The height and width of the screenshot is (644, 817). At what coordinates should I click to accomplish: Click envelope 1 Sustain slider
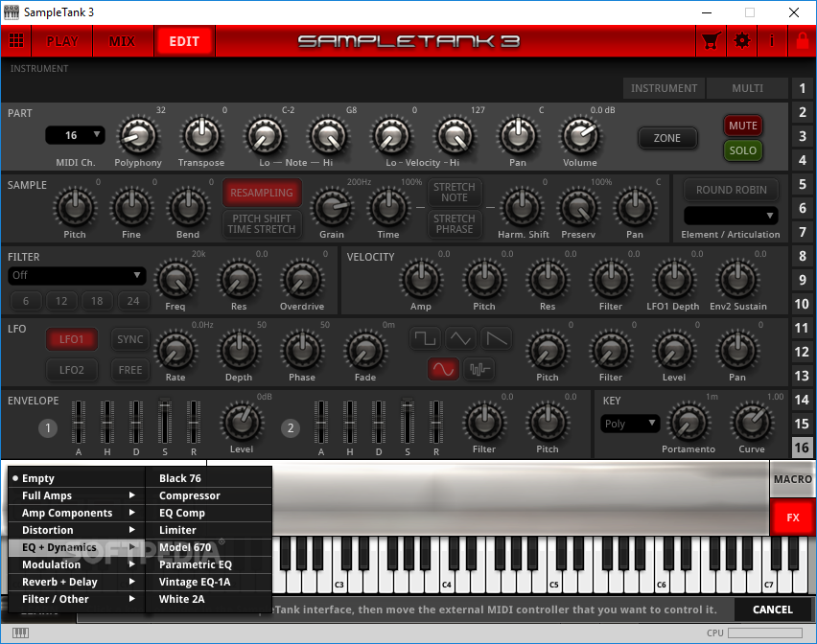click(x=165, y=421)
